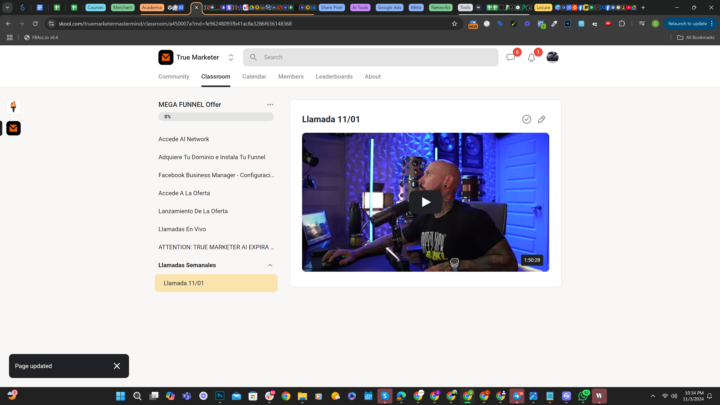Open Windows Start menu
The height and width of the screenshot is (405, 720).
120,396
